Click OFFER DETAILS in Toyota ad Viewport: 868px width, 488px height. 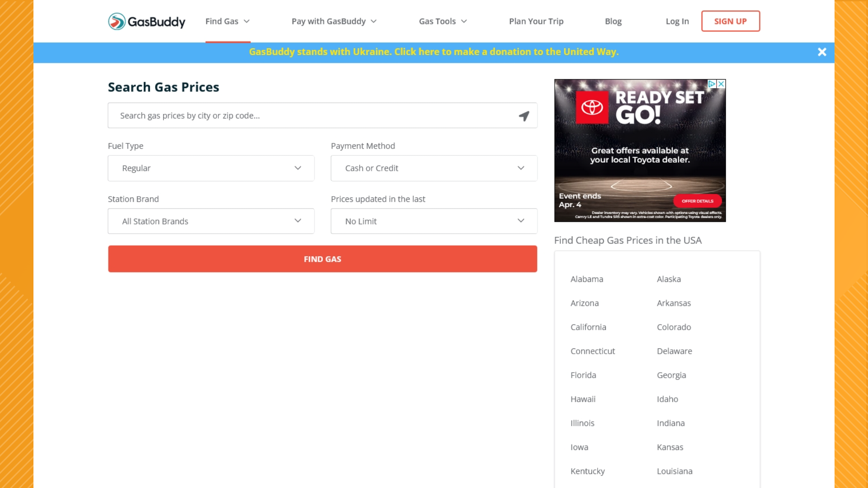tap(697, 201)
